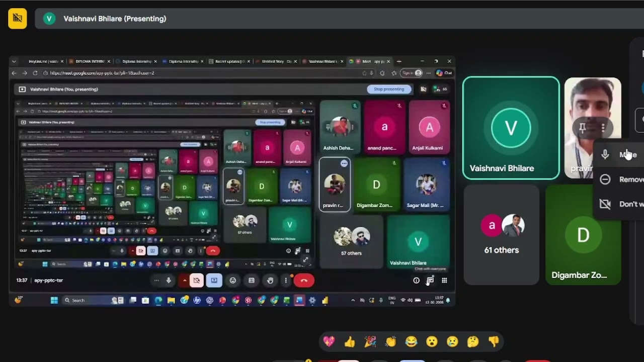Select Digambar Zo... participant tile
This screenshot has width=644, height=362.
click(583, 234)
